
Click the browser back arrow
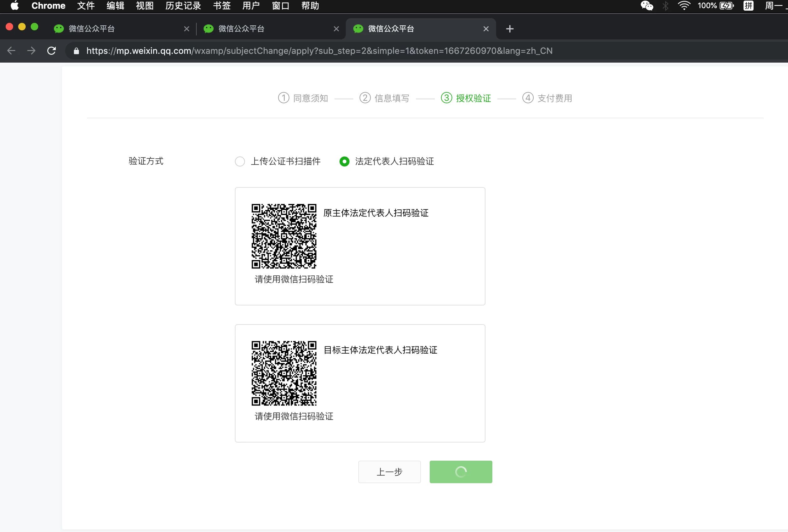[x=11, y=51]
